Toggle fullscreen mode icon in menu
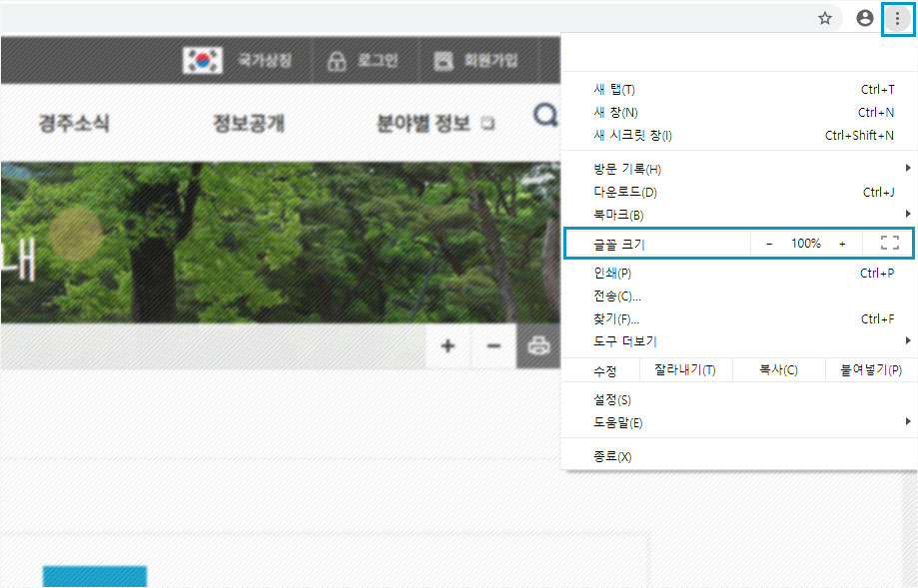918x588 pixels. pyautogui.click(x=890, y=244)
